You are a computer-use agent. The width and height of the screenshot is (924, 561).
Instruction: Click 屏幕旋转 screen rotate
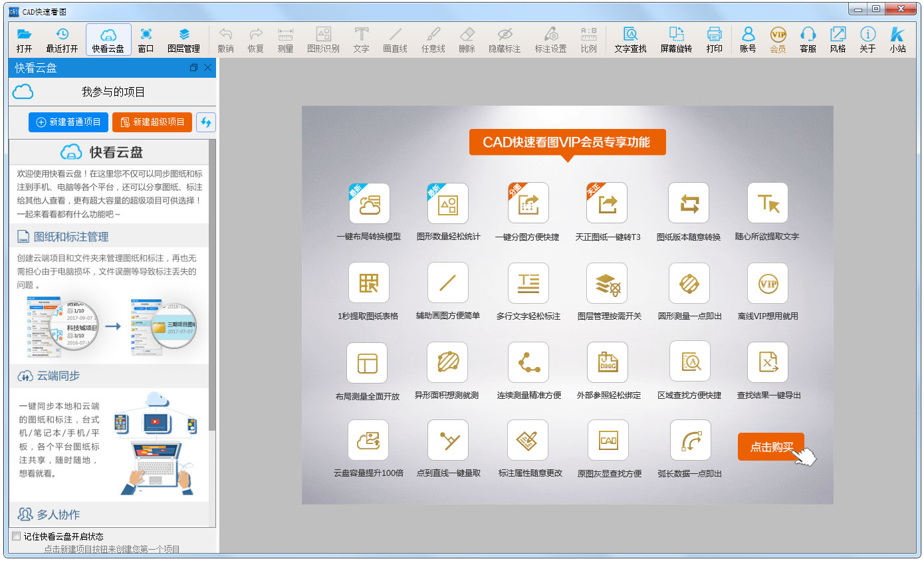(x=676, y=41)
